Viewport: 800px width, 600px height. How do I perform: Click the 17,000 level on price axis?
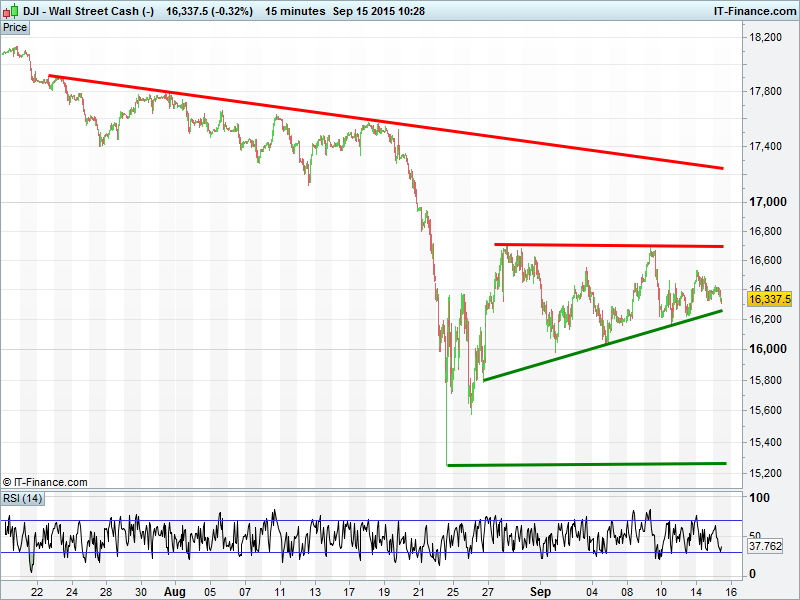pos(766,202)
